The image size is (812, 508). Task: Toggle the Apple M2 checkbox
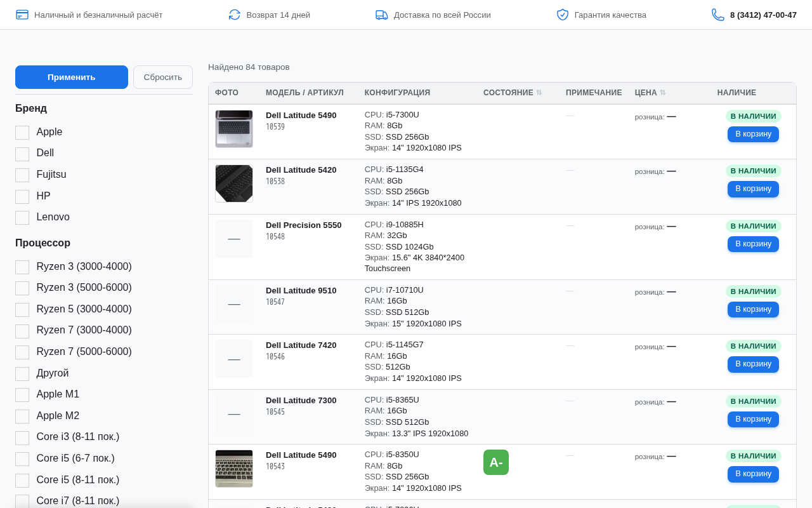(22, 417)
